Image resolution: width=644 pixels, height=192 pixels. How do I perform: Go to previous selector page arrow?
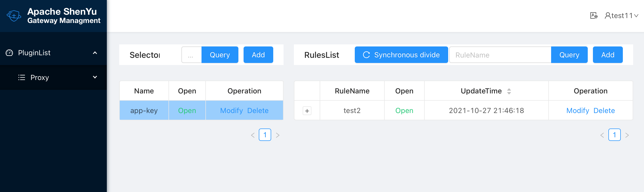click(x=253, y=135)
